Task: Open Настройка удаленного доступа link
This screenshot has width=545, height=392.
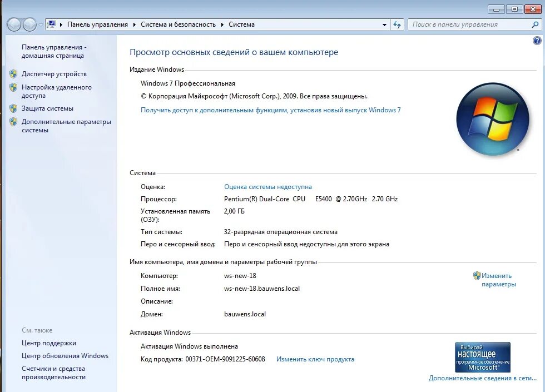Action: (x=56, y=91)
